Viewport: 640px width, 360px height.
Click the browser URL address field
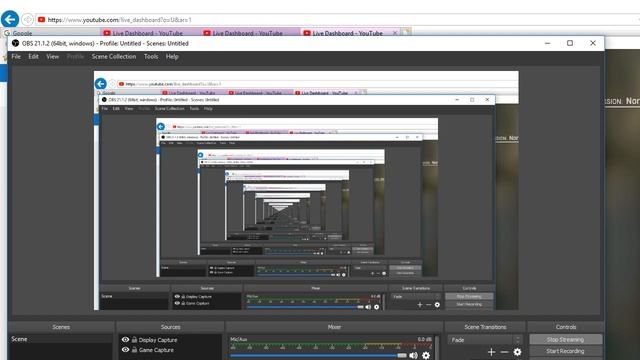click(339, 19)
